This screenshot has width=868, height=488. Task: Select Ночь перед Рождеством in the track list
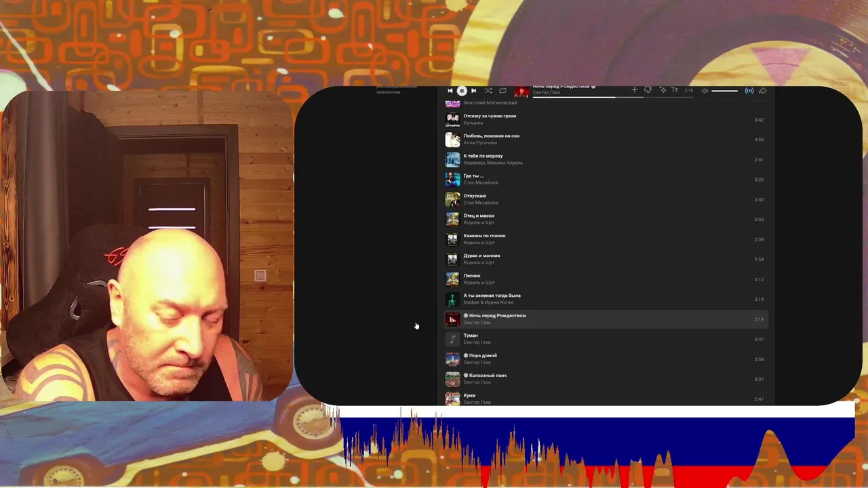(606, 319)
